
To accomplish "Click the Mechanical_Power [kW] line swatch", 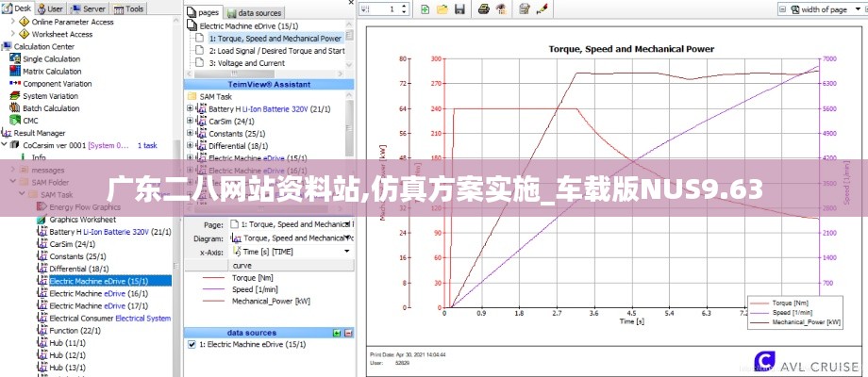I will click(213, 302).
